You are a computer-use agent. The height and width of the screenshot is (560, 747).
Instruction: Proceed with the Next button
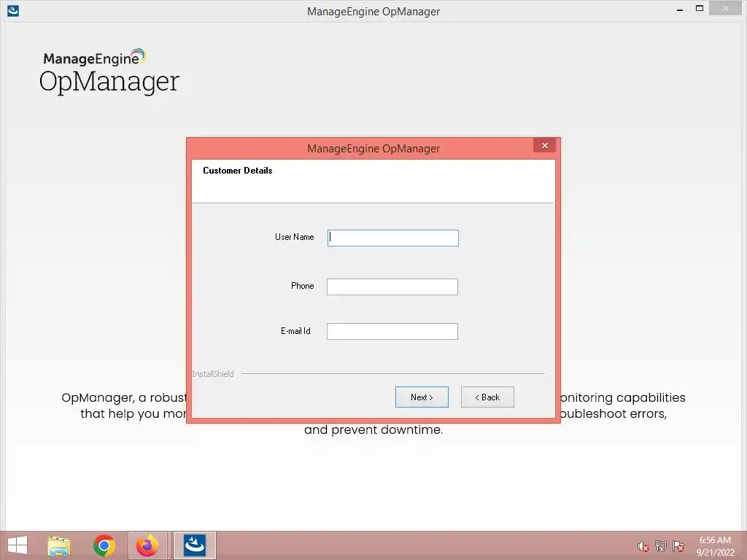tap(422, 397)
